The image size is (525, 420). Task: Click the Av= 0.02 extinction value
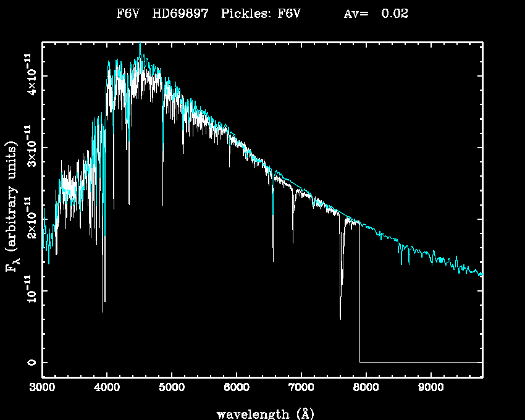[x=376, y=14]
